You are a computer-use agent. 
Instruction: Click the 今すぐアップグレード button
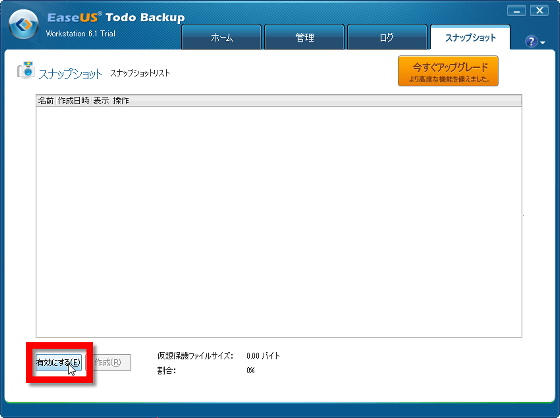(448, 71)
